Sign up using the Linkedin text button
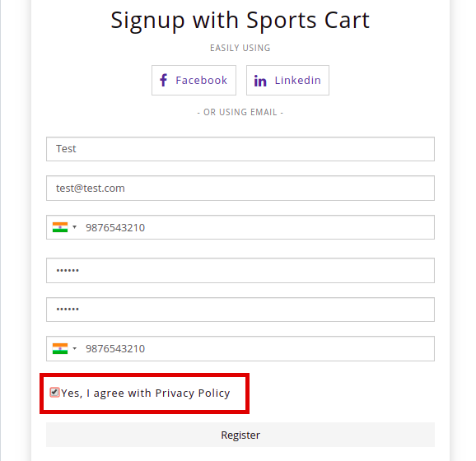This screenshot has width=476, height=461. pos(287,80)
